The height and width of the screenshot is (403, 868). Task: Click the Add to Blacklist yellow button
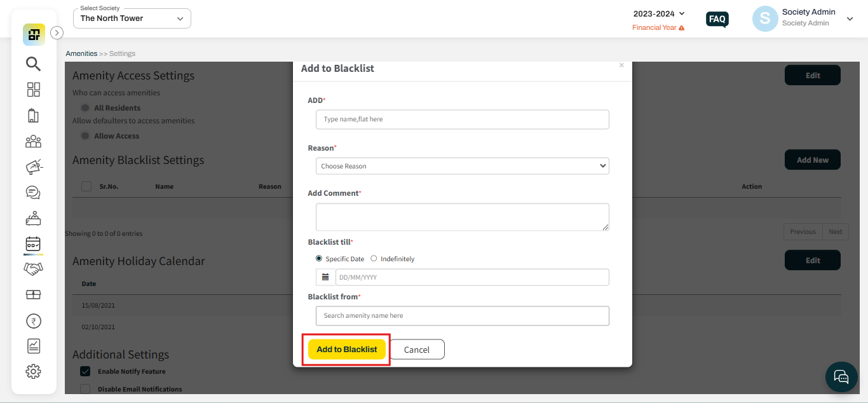(x=347, y=349)
